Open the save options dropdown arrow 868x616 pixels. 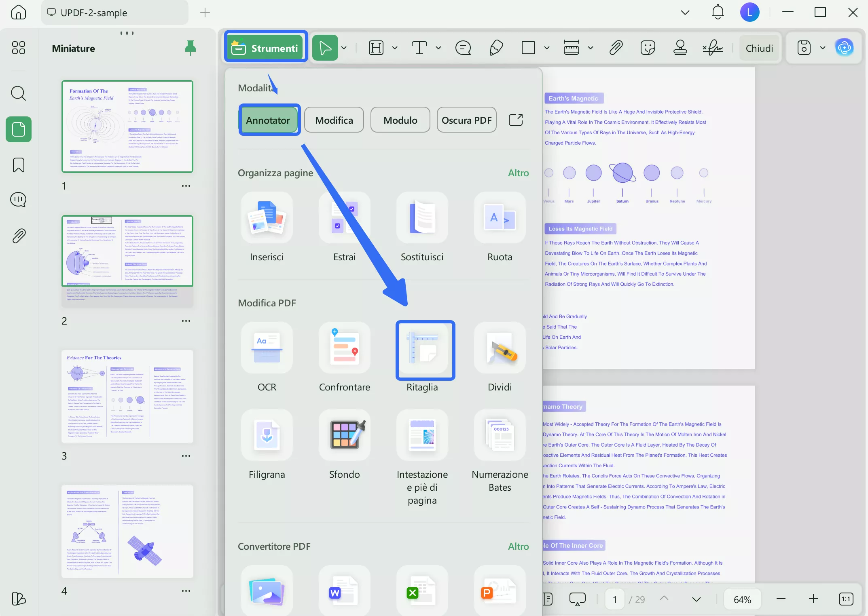click(x=823, y=48)
